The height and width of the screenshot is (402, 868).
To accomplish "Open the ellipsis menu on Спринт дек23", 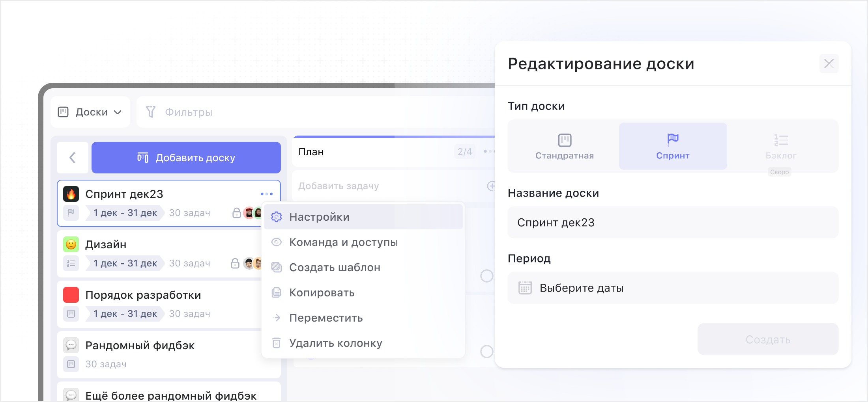I will tap(266, 194).
